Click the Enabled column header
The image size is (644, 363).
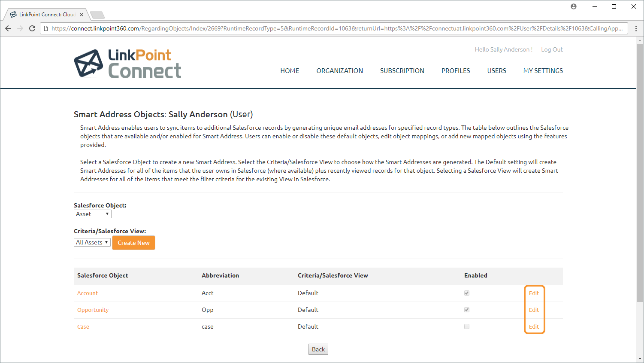click(476, 275)
